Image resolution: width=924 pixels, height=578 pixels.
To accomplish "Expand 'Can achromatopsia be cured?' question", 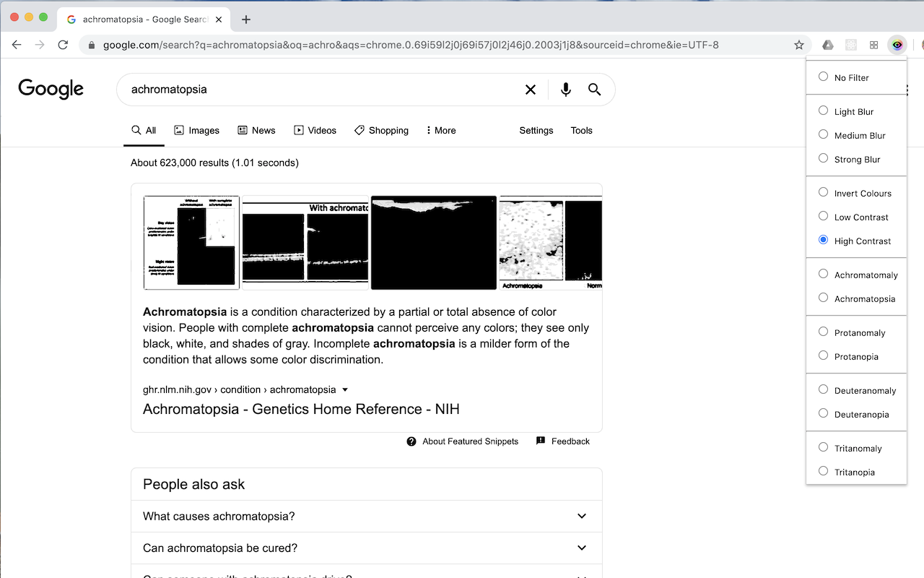I will tap(367, 548).
